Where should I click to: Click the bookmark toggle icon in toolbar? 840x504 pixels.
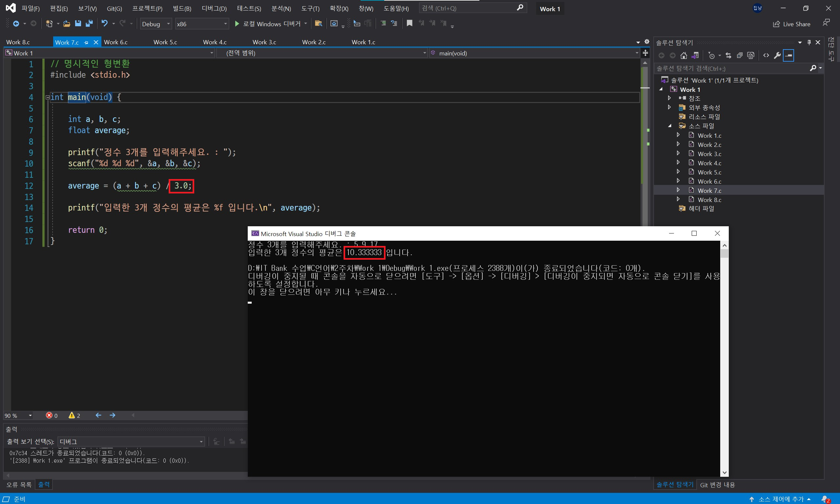coord(409,23)
